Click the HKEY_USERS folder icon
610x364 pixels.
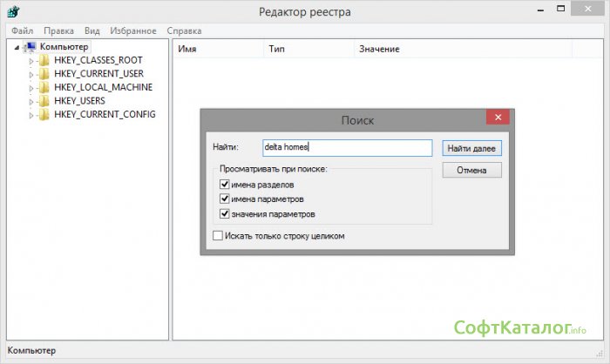click(44, 101)
